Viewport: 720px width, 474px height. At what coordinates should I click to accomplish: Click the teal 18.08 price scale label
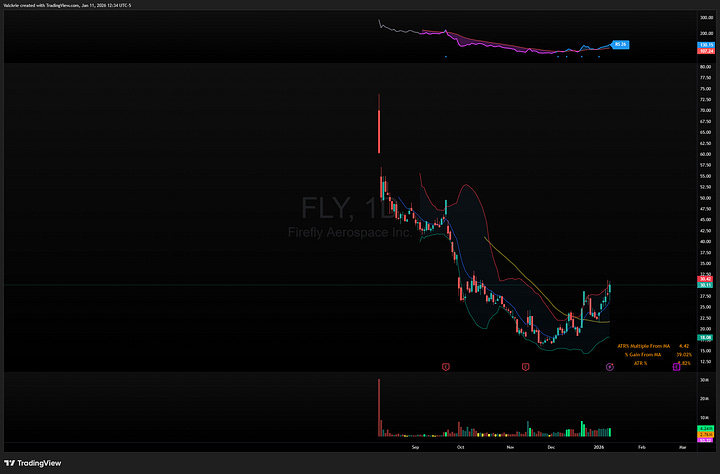[705, 337]
